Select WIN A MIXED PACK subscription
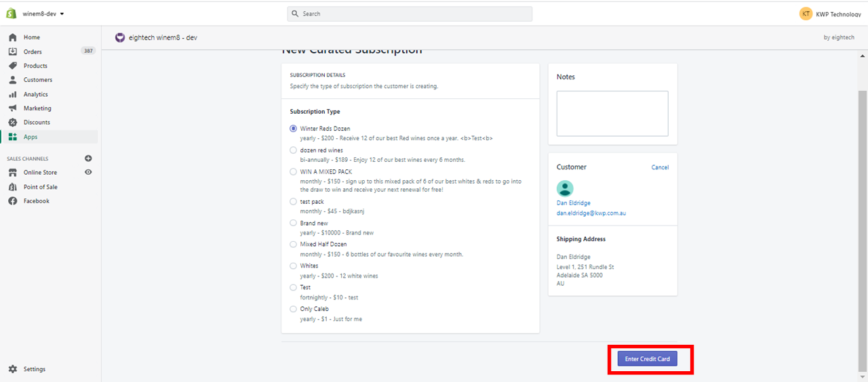Screen dimensions: 868x382 293,171
